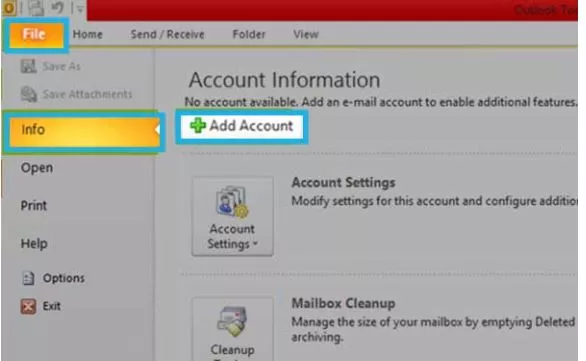Viewport: 586px width, 361px height.
Task: Switch to the Home tab
Action: click(87, 34)
